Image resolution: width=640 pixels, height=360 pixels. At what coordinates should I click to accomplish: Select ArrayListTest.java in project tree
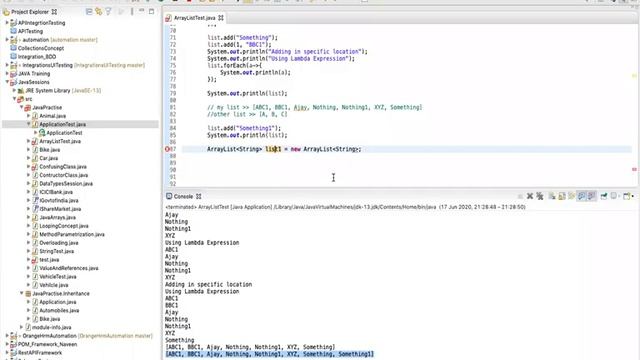pyautogui.click(x=60, y=141)
